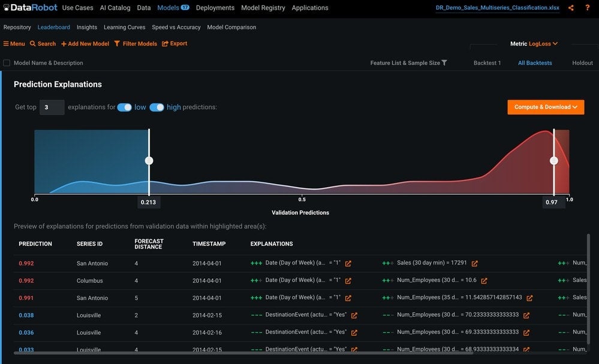This screenshot has height=364, width=599.
Task: Open Model Registry
Action: tap(263, 8)
